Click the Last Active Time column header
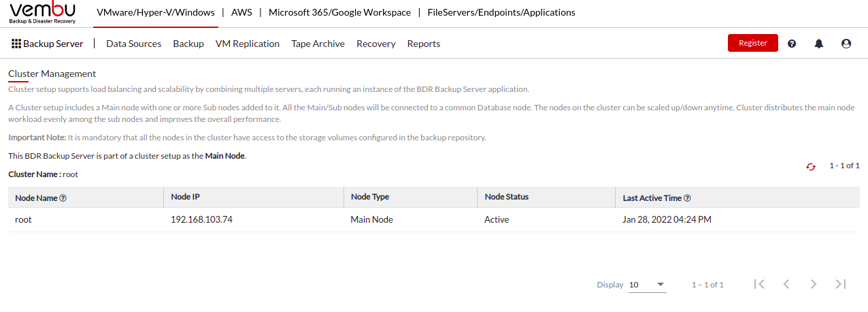The width and height of the screenshot is (868, 312). pos(652,198)
